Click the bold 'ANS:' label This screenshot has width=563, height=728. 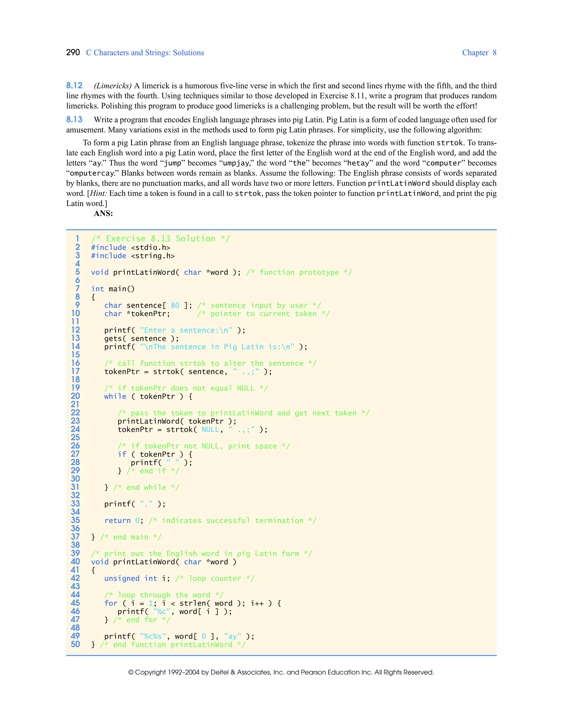point(103,213)
